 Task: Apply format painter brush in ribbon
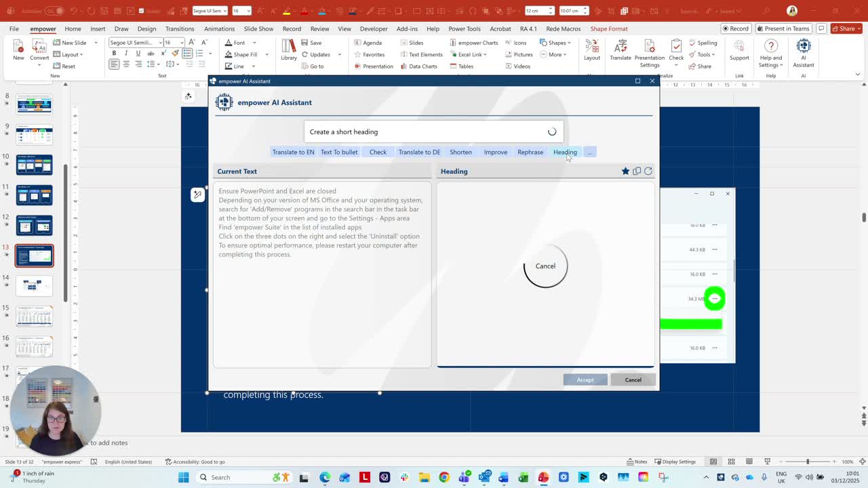pos(175,54)
